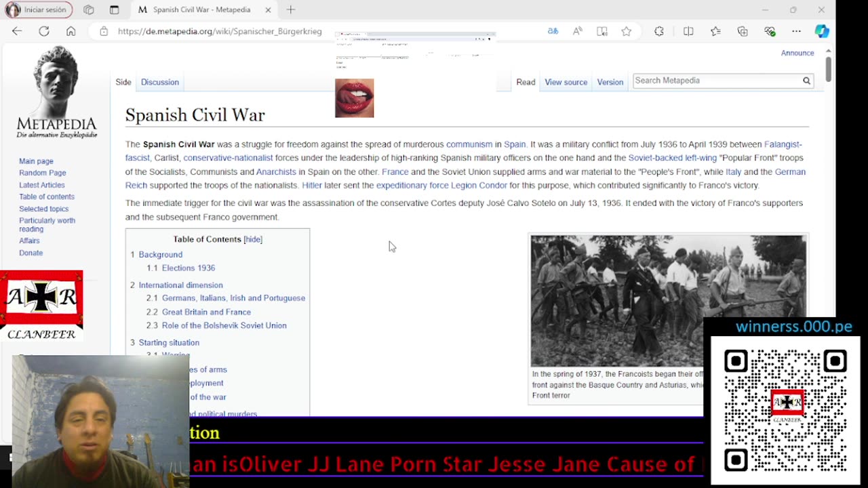Jump to Great Britain and France entry

point(206,312)
